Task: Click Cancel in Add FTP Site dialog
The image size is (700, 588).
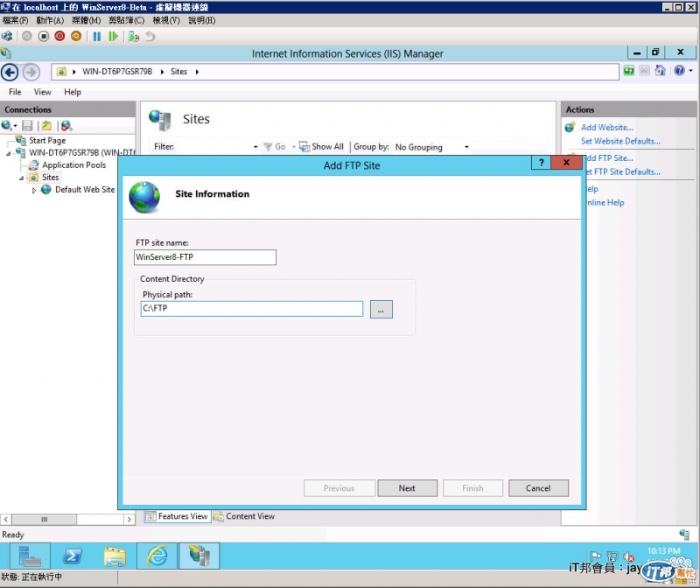Action: pyautogui.click(x=538, y=488)
